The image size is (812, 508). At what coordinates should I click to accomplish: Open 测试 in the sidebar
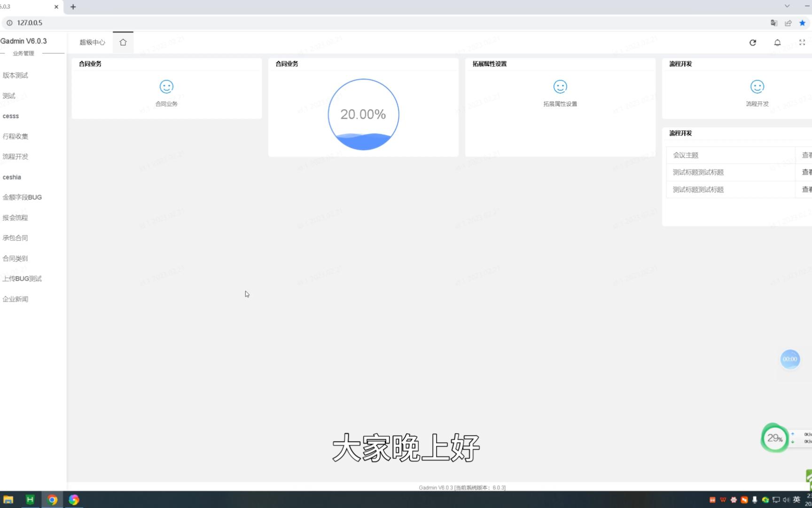coord(9,95)
